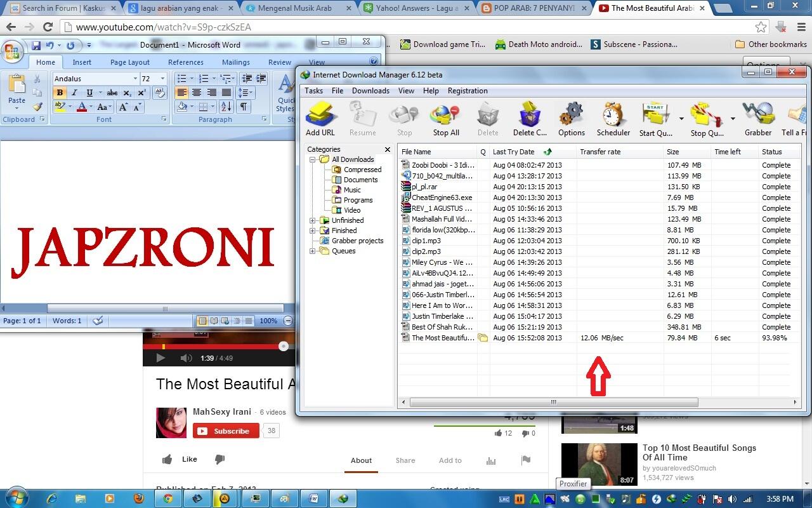Open the IDM Registration menu
Screen dimensions: 812x508
pyautogui.click(x=468, y=91)
